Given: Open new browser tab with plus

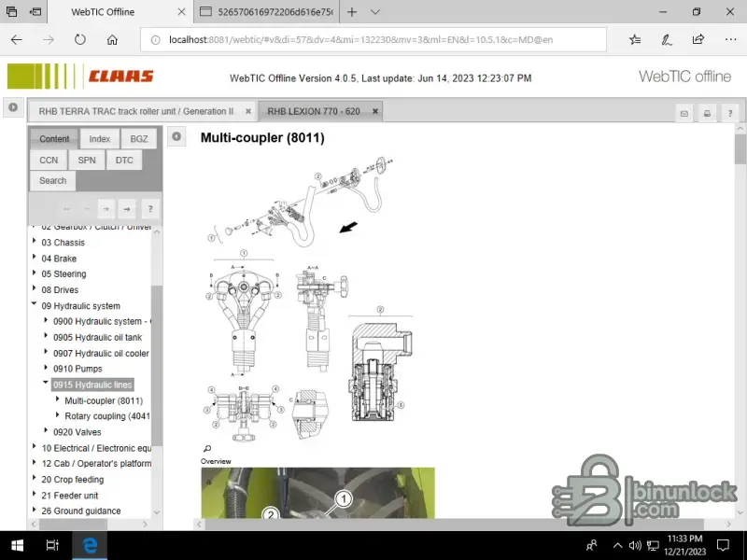Looking at the screenshot, I should (352, 12).
